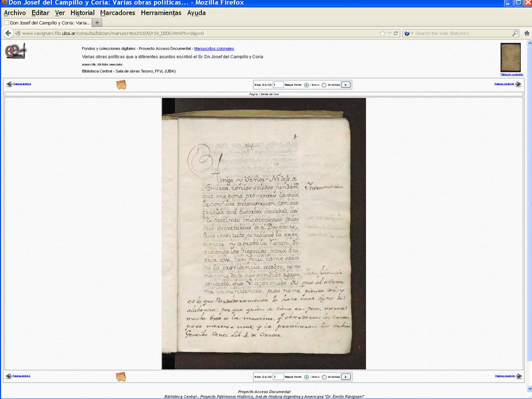532x399 pixels.
Task: Go to the Firefox home page
Action: click(x=527, y=33)
